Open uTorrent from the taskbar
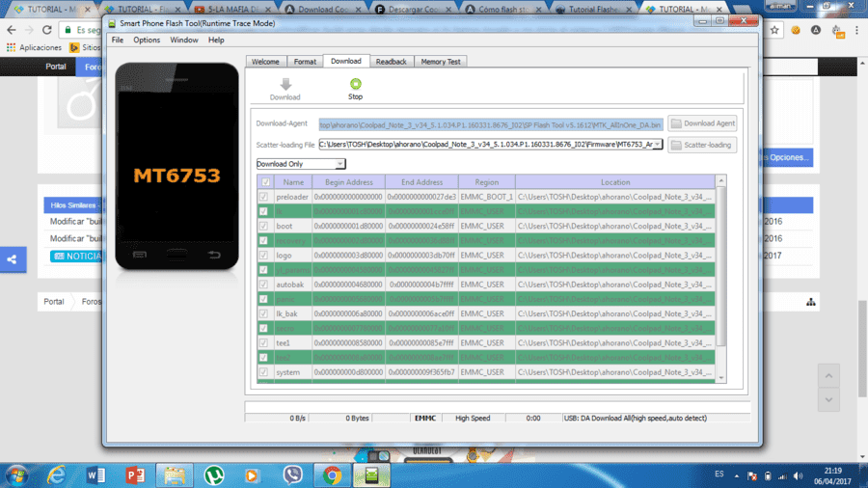The image size is (868, 488). click(x=214, y=475)
